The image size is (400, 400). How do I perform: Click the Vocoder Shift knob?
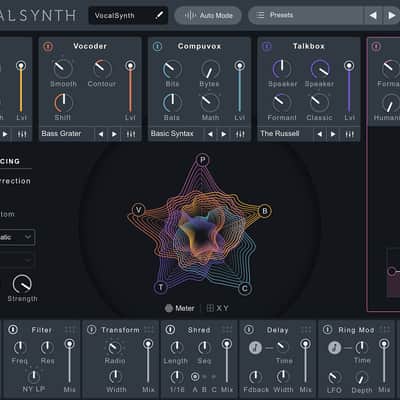(x=63, y=103)
